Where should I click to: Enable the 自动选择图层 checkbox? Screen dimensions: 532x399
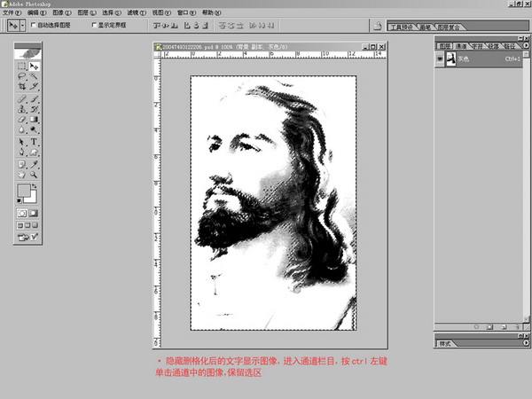[x=34, y=26]
